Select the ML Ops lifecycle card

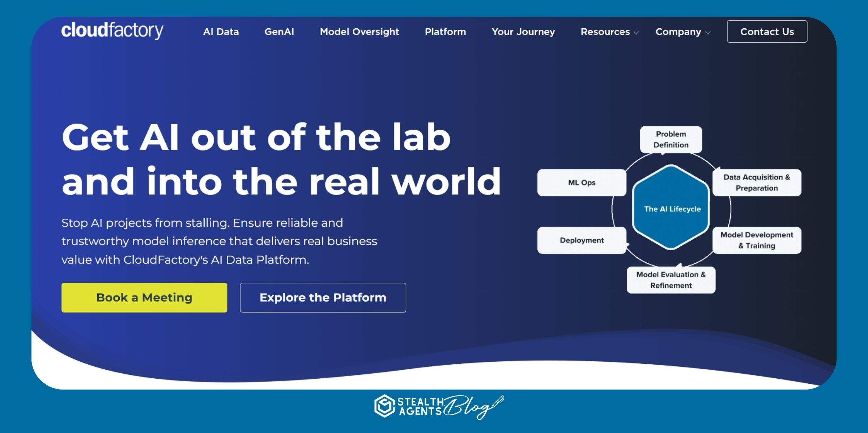click(582, 182)
